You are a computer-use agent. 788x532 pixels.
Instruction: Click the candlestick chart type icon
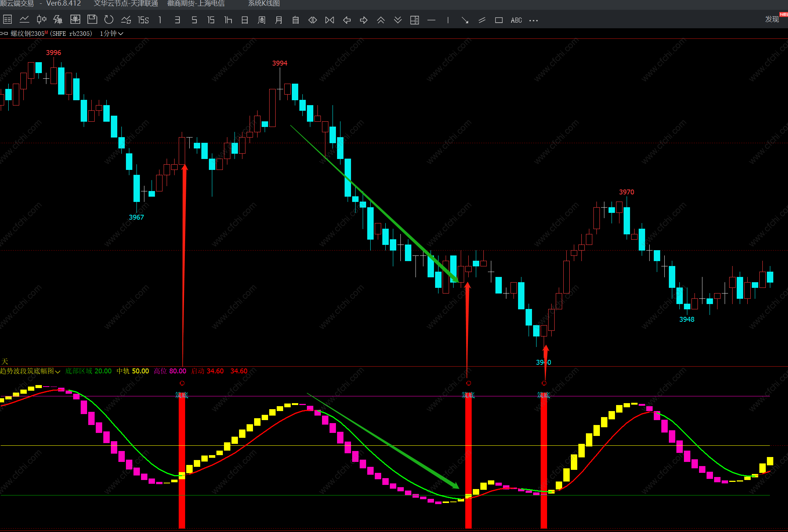pyautogui.click(x=41, y=20)
